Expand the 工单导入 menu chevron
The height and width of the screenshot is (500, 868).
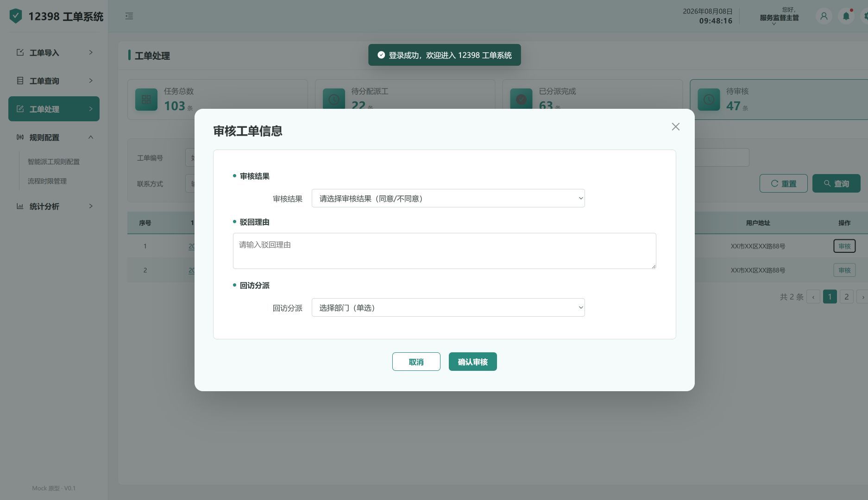[x=91, y=52]
